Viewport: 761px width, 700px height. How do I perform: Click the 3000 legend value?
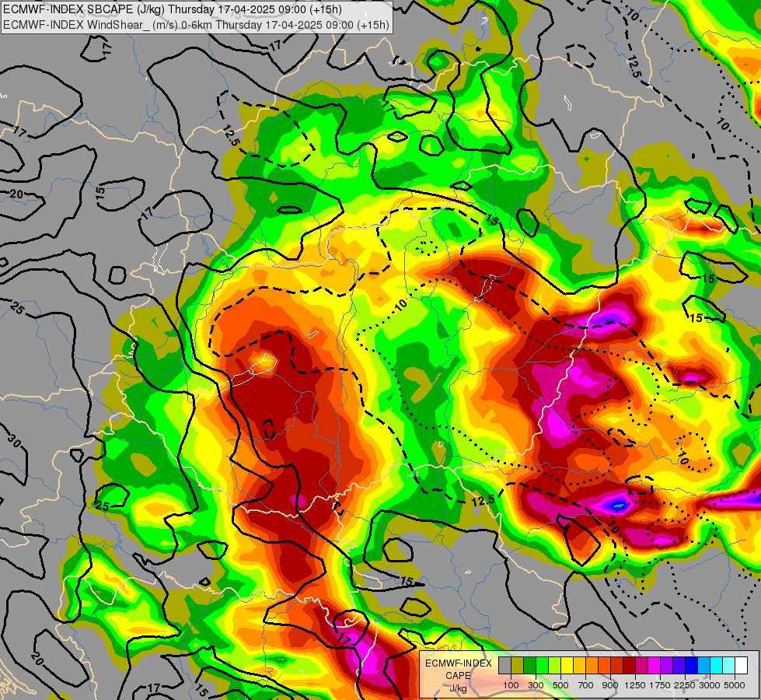click(x=710, y=685)
